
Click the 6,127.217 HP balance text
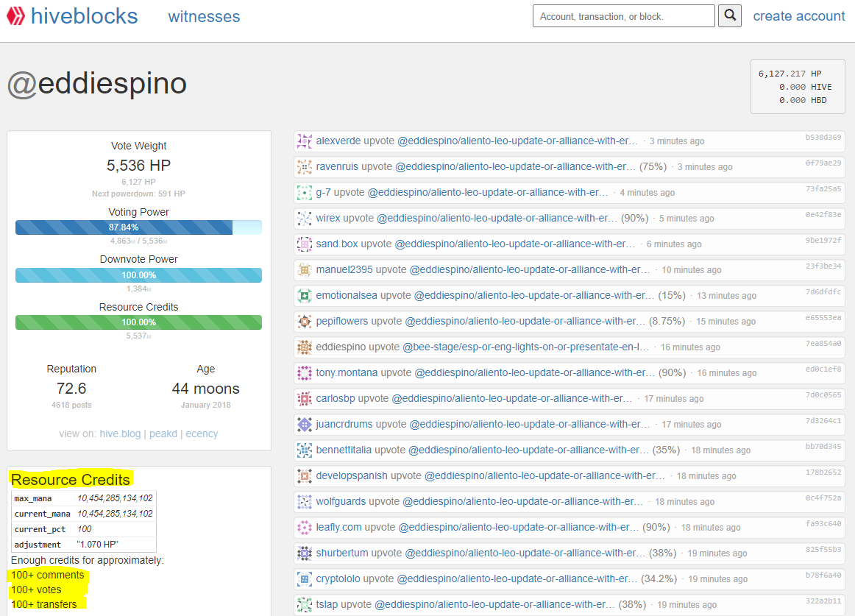click(790, 74)
